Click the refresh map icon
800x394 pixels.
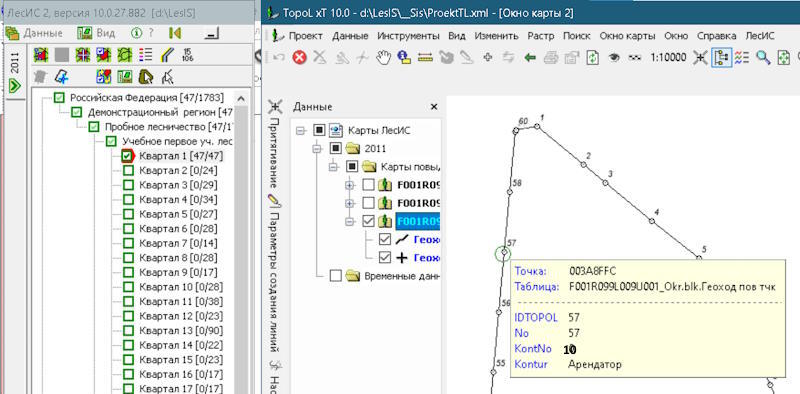click(592, 57)
